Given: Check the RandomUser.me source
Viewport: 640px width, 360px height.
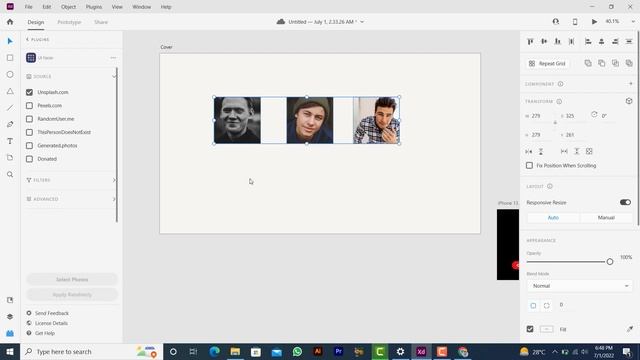Looking at the screenshot, I should (x=29, y=119).
